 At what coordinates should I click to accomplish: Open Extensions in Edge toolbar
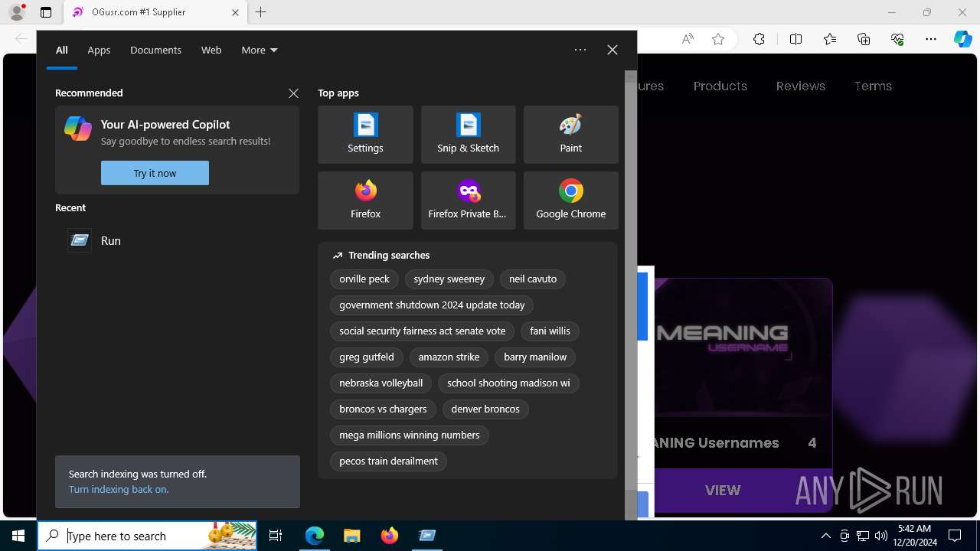click(x=759, y=39)
